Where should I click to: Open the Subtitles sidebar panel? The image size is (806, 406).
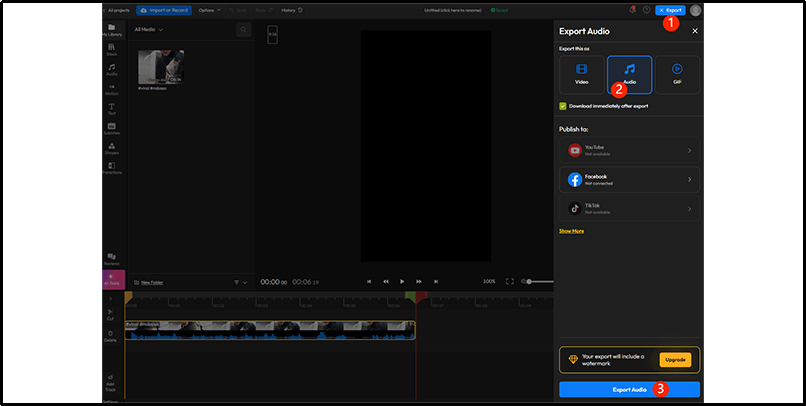pos(112,129)
